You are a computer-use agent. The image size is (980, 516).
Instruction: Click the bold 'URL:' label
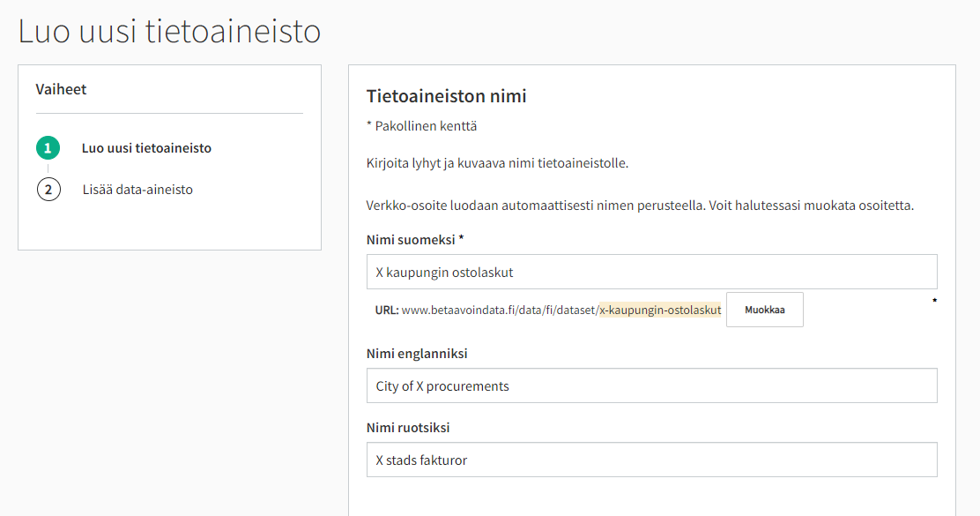point(387,310)
